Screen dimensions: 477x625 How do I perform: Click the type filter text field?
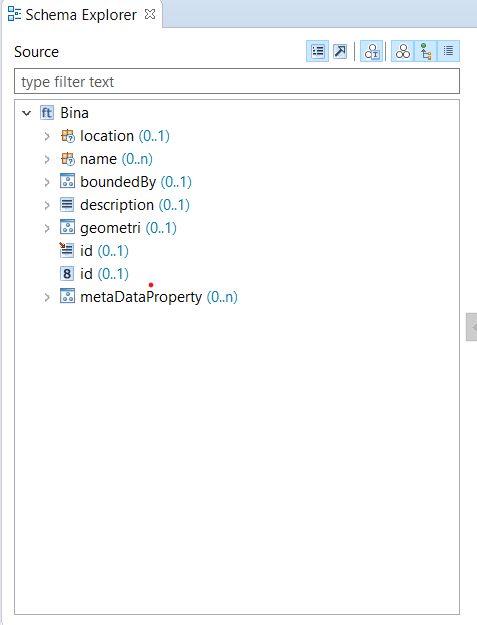click(x=237, y=81)
